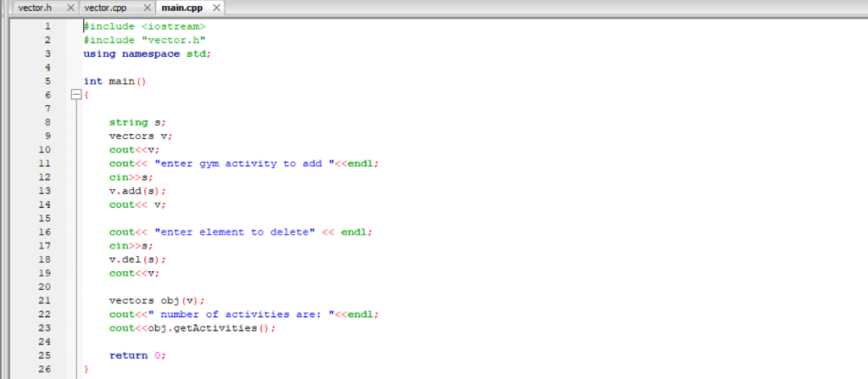Click the "enter element to delete" string
The image size is (868, 379).
point(235,231)
